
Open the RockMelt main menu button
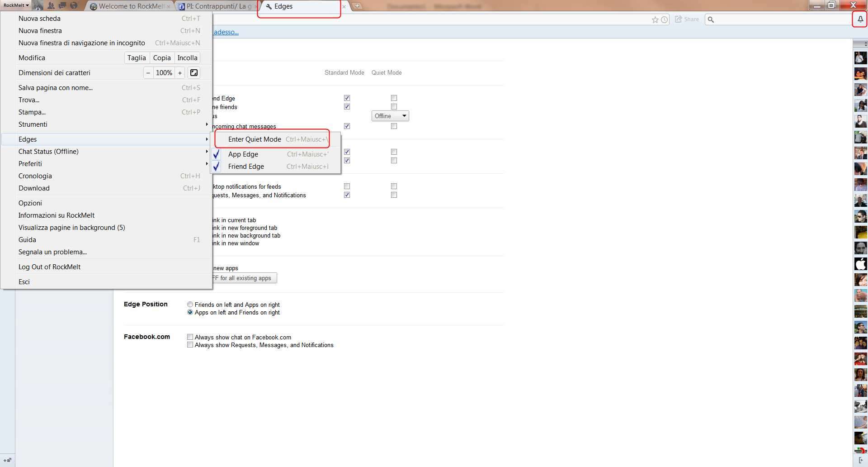[16, 5]
